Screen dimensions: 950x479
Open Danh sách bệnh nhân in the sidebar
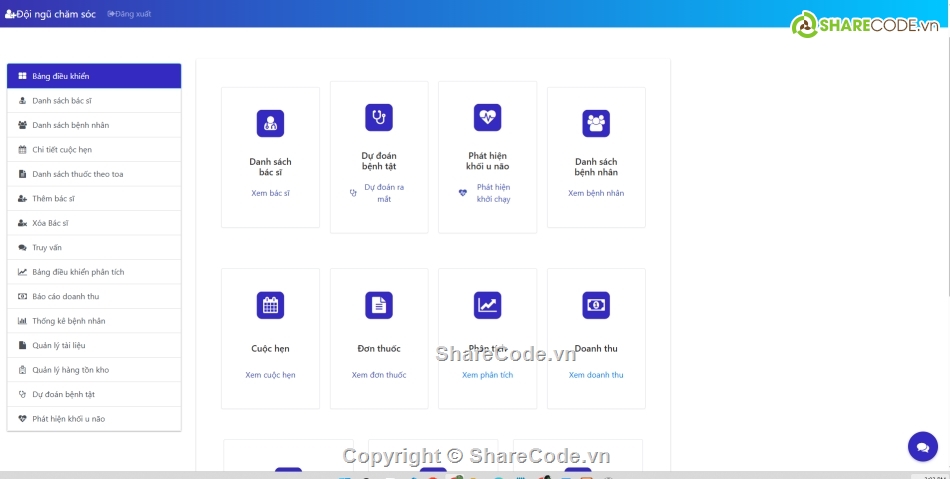point(94,125)
